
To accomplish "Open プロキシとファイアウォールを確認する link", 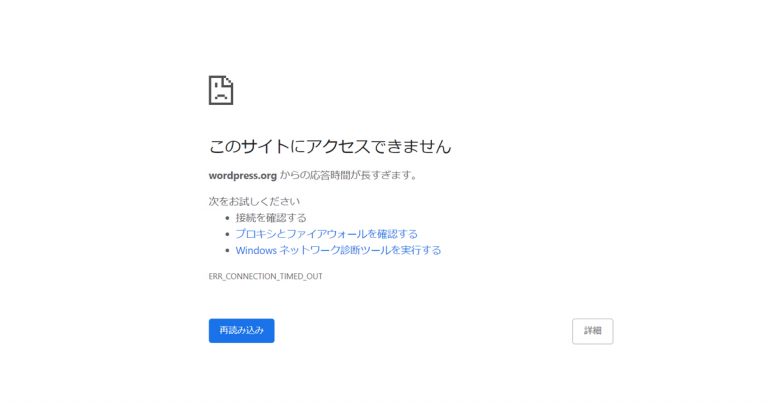I will coord(326,234).
